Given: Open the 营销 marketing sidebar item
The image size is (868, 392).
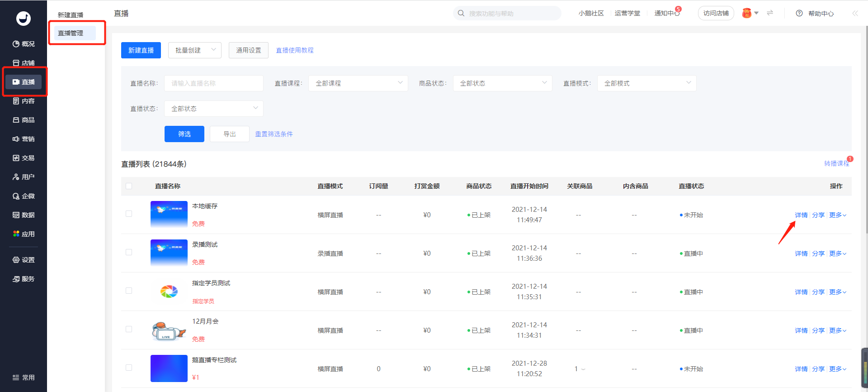Looking at the screenshot, I should click(24, 139).
